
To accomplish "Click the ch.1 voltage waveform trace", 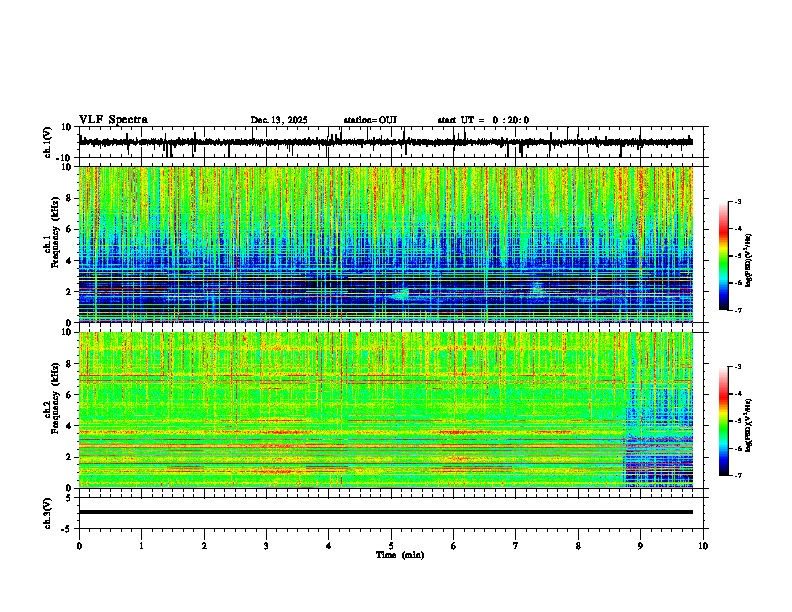I will pos(386,142).
